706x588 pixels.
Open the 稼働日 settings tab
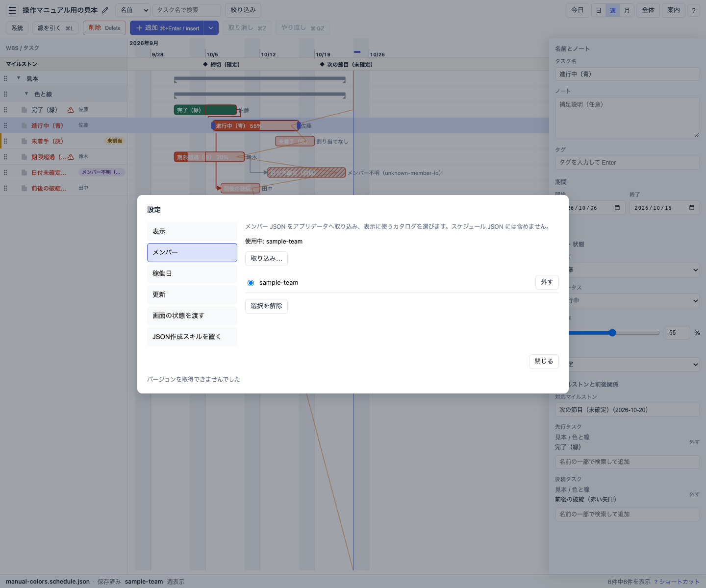192,273
